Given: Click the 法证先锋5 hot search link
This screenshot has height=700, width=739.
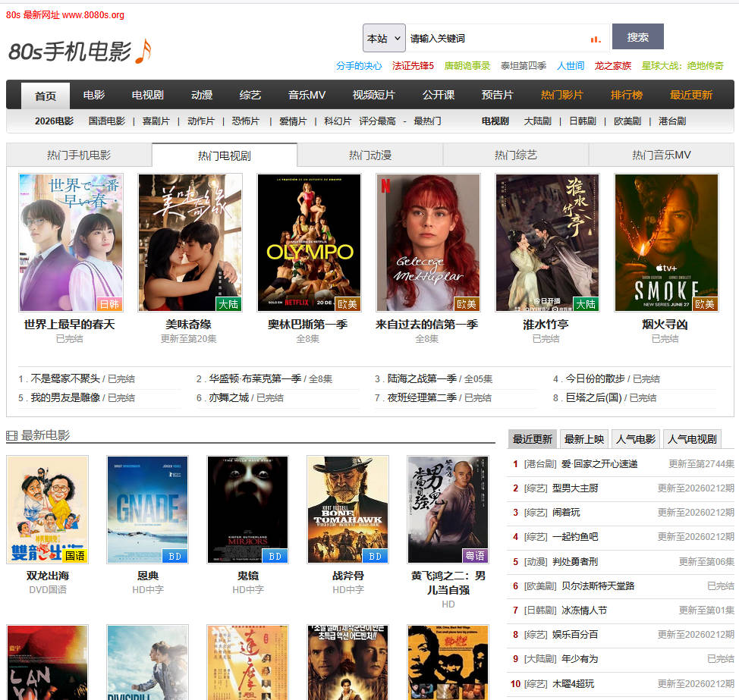Looking at the screenshot, I should [x=413, y=66].
